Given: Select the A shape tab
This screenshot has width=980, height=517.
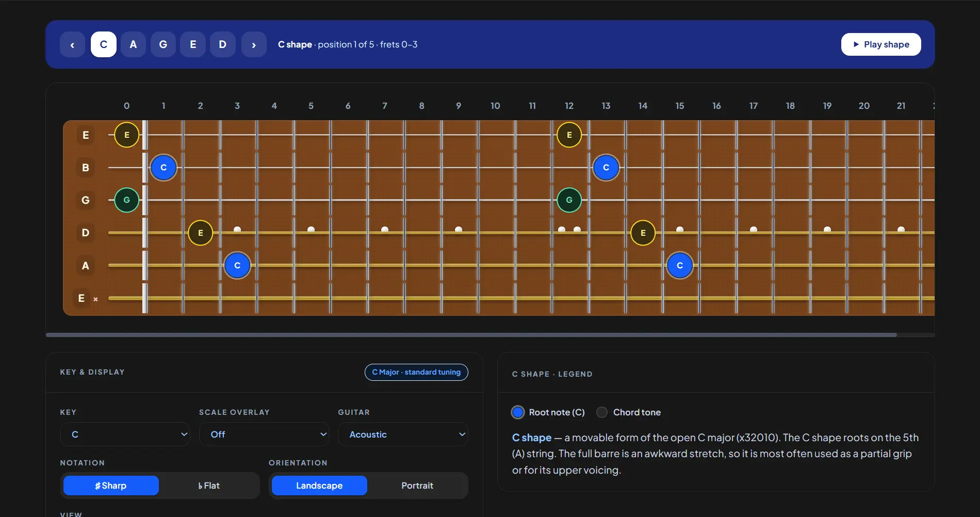Looking at the screenshot, I should coord(133,44).
